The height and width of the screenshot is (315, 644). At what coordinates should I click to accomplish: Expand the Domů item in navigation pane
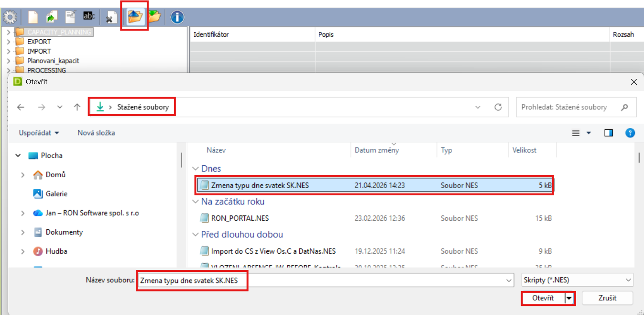click(22, 175)
